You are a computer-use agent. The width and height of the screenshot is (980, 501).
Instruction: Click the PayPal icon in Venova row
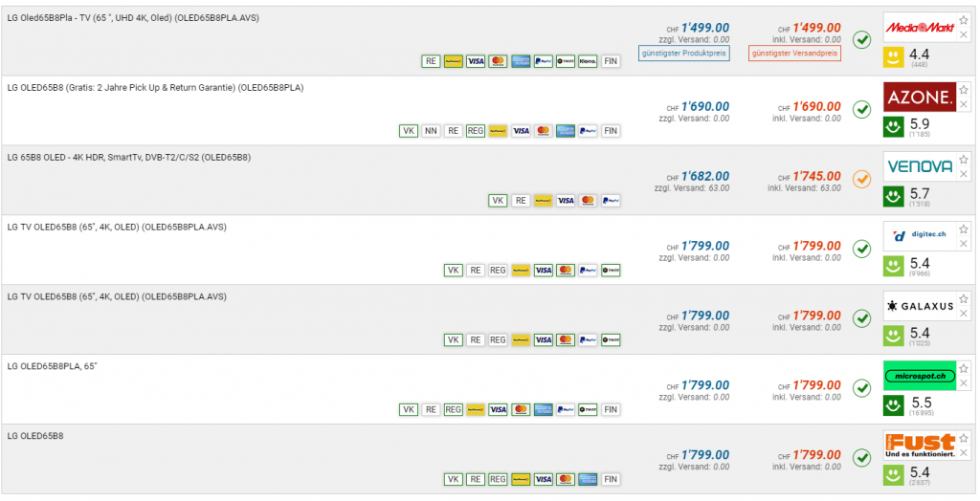pyautogui.click(x=611, y=201)
